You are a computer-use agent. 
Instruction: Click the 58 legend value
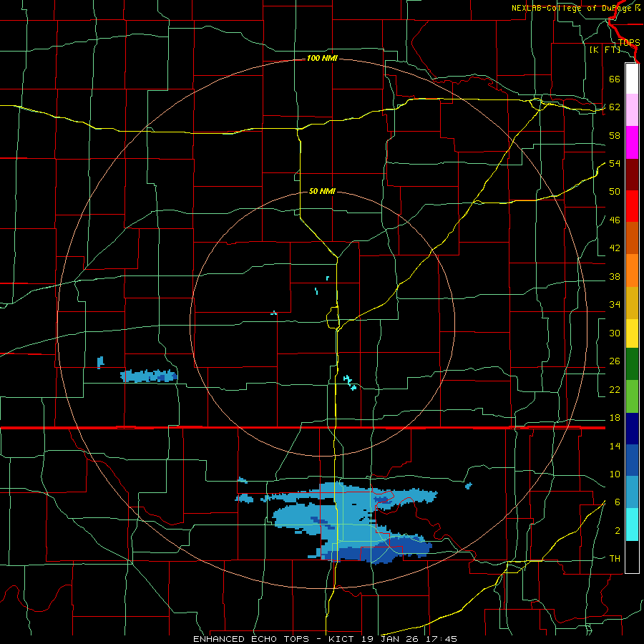tap(615, 135)
